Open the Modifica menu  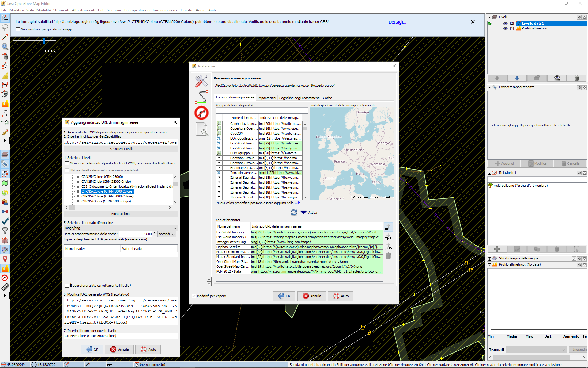coord(17,10)
